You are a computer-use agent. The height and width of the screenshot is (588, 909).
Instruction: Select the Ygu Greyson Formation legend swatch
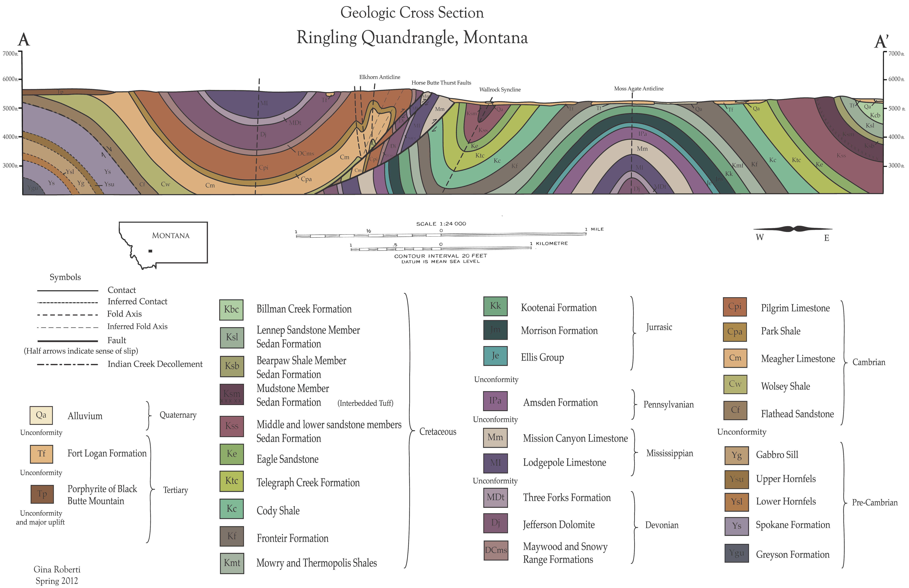point(737,553)
